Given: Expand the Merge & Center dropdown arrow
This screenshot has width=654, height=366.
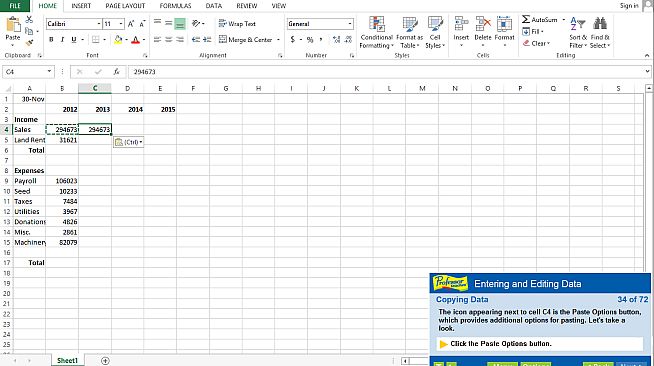Looking at the screenshot, I should click(278, 40).
